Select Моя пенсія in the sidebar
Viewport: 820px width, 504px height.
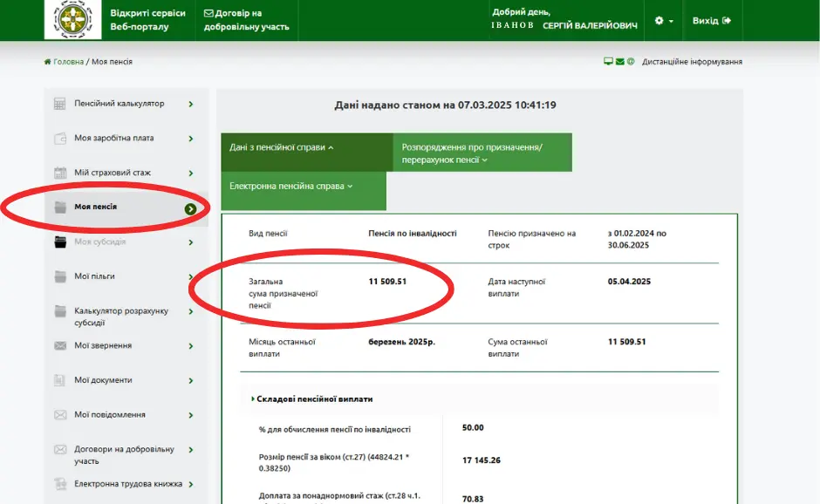(98, 208)
